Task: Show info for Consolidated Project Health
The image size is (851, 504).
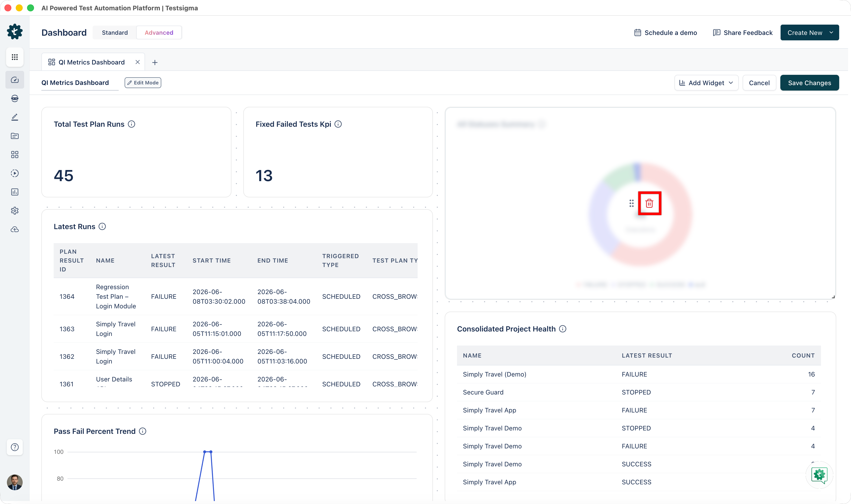Action: point(563,329)
